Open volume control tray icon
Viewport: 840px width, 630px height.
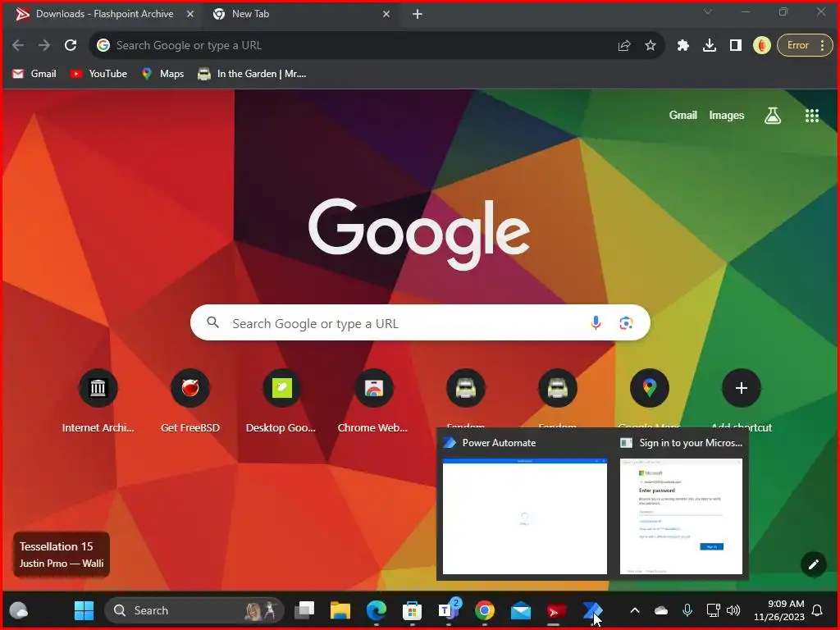[733, 610]
